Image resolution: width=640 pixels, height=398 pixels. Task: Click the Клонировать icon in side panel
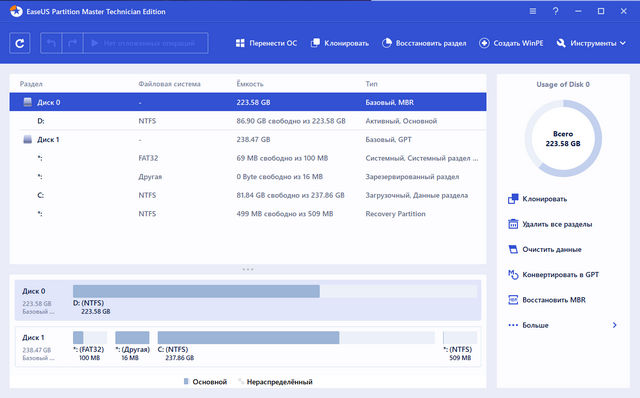pyautogui.click(x=513, y=199)
